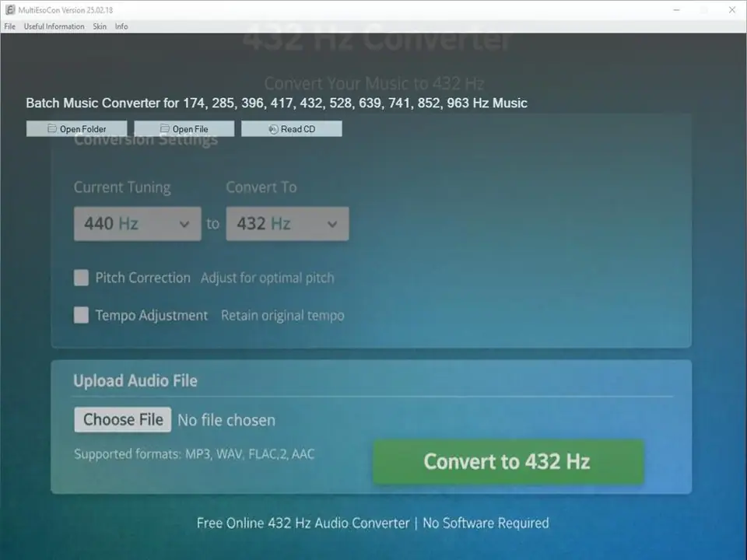
Task: Click the chevron on the Current Tuning selector
Action: tap(185, 223)
